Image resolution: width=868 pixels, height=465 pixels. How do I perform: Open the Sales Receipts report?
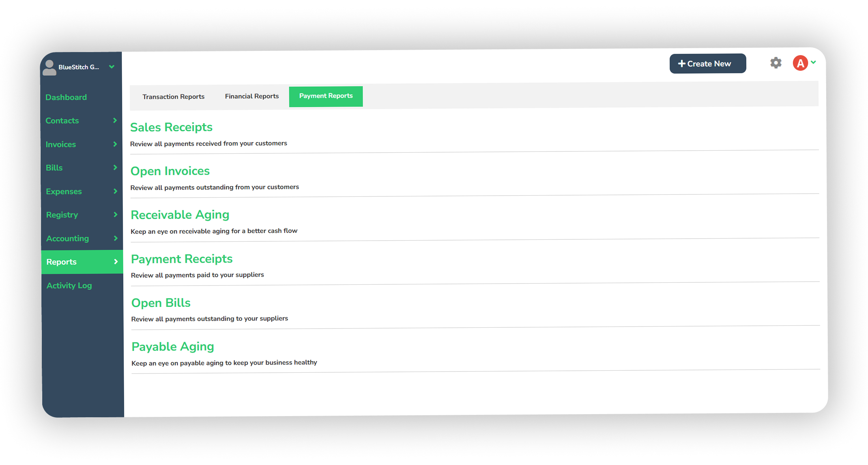[171, 127]
